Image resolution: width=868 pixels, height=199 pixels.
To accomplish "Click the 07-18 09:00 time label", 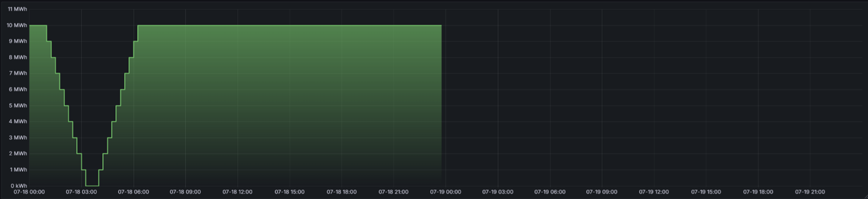I will [185, 192].
